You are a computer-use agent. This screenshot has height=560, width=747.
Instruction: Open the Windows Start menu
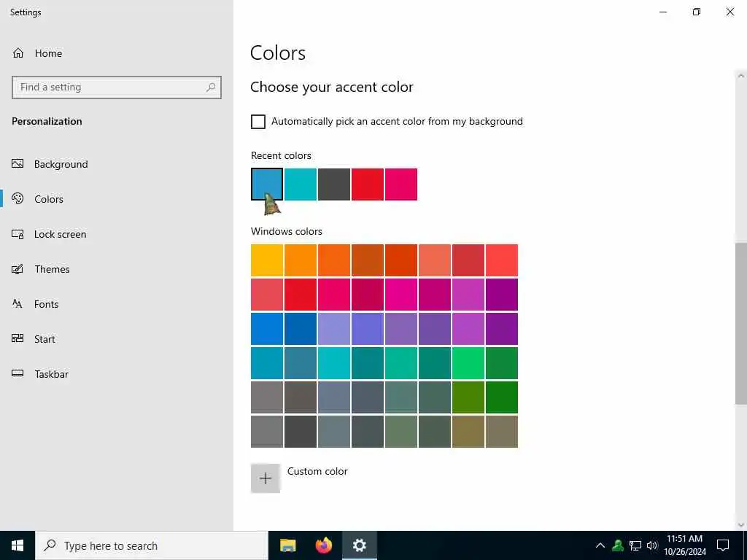[x=18, y=545]
